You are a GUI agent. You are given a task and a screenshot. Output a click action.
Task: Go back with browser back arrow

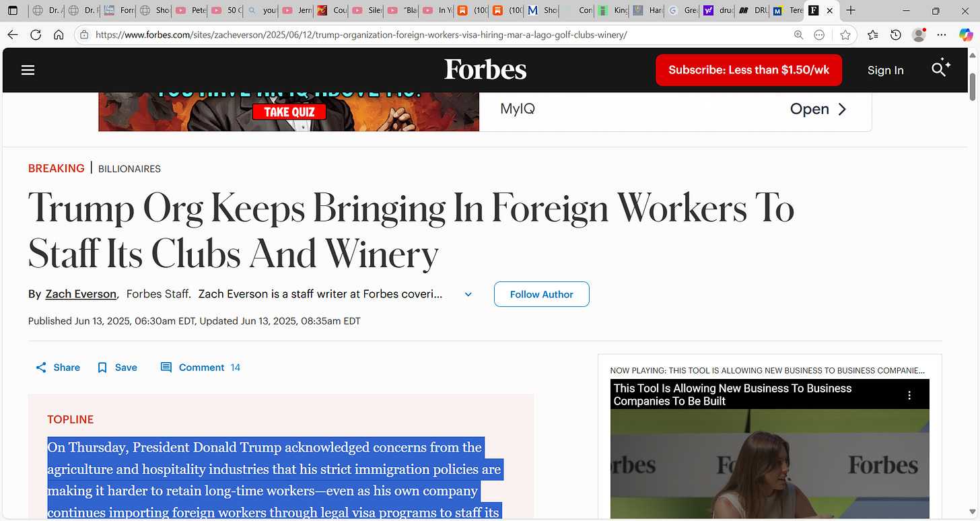tap(13, 35)
